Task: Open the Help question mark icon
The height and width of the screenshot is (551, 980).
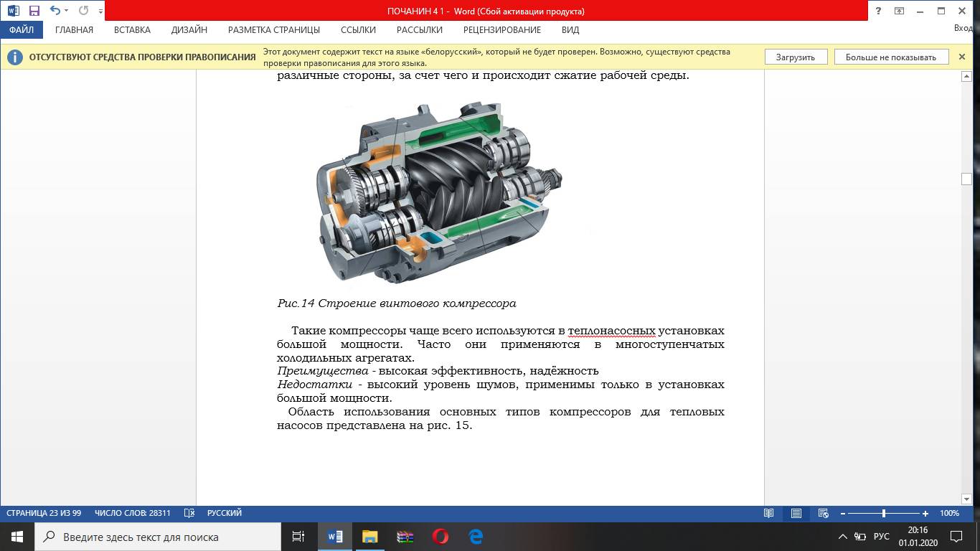Action: [878, 11]
